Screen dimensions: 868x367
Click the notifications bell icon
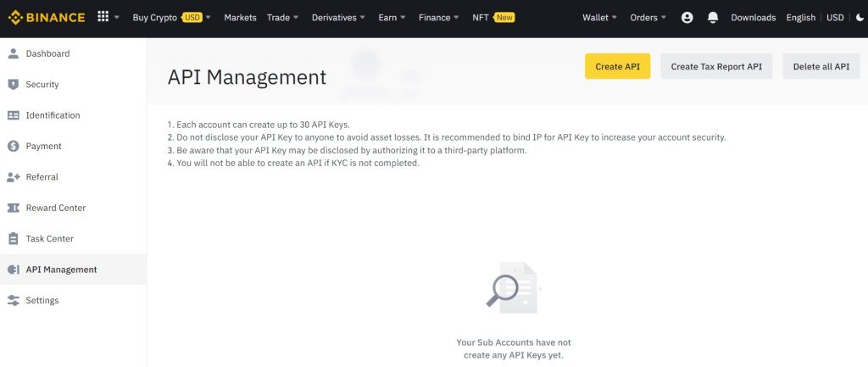713,18
